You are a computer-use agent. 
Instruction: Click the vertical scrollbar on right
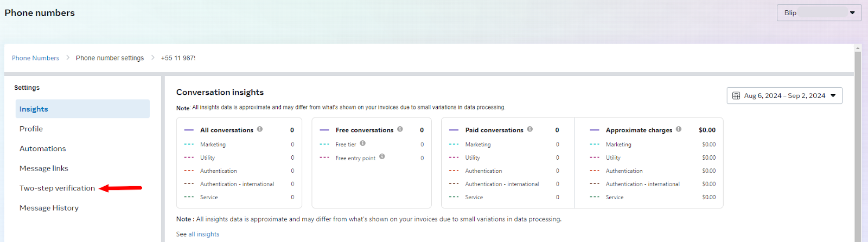pos(858,146)
